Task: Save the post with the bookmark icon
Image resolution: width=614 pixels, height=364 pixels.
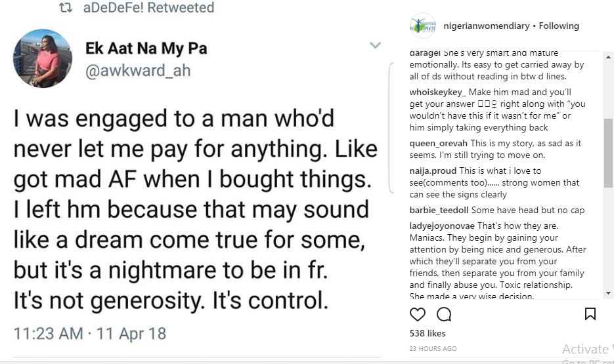Action: tap(590, 313)
